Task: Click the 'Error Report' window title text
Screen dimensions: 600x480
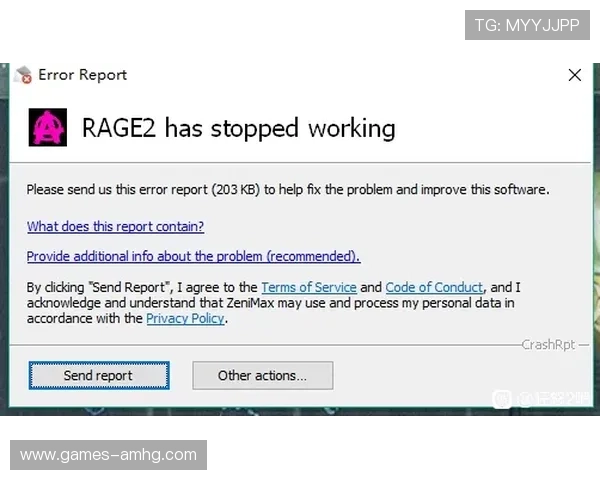Action: (82, 75)
